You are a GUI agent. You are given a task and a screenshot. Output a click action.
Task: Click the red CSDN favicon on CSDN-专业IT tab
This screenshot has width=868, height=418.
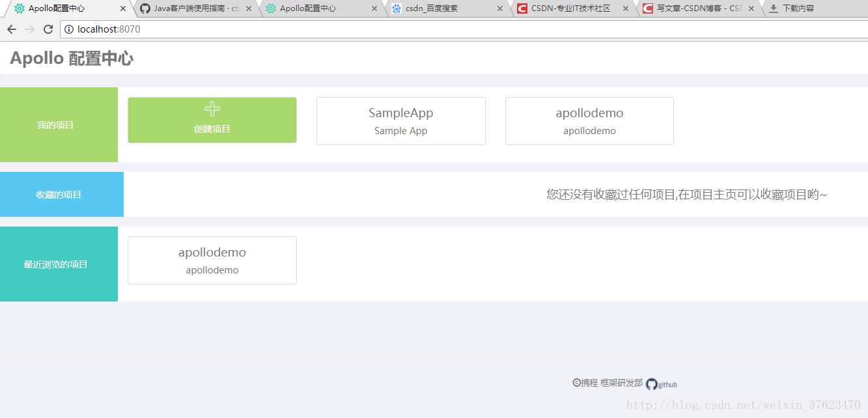(x=522, y=8)
